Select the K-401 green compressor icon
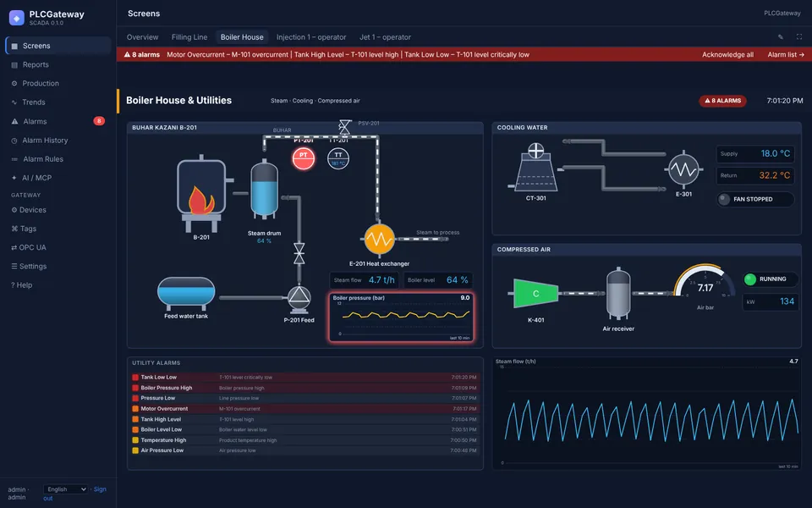The image size is (812, 508). click(536, 294)
